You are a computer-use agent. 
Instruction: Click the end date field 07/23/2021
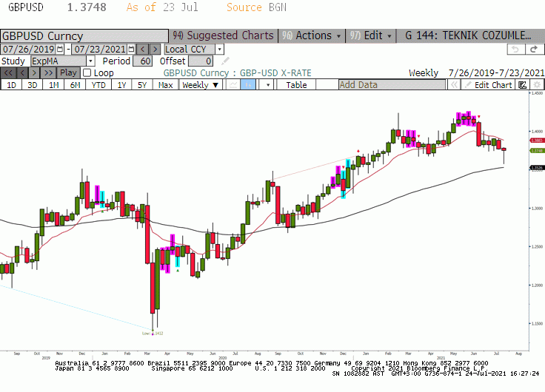pos(100,49)
